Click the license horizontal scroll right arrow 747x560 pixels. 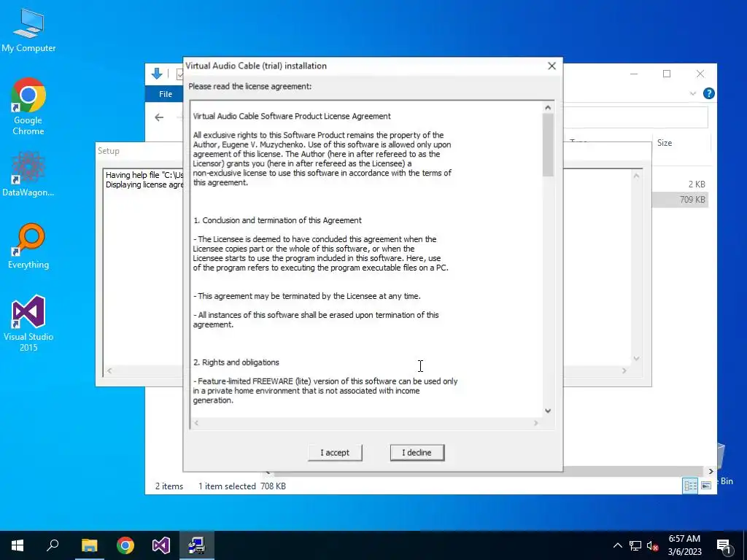536,423
